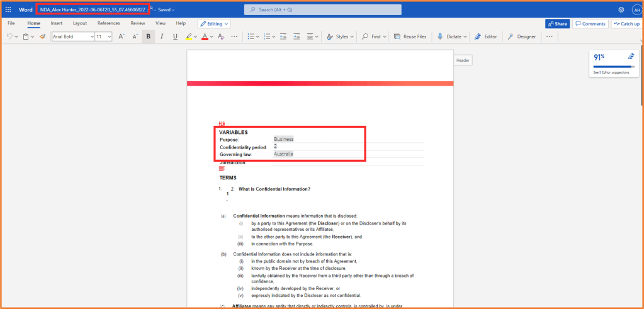Viewport: 644px width, 309px height.
Task: Open the References tab
Action: tap(108, 23)
